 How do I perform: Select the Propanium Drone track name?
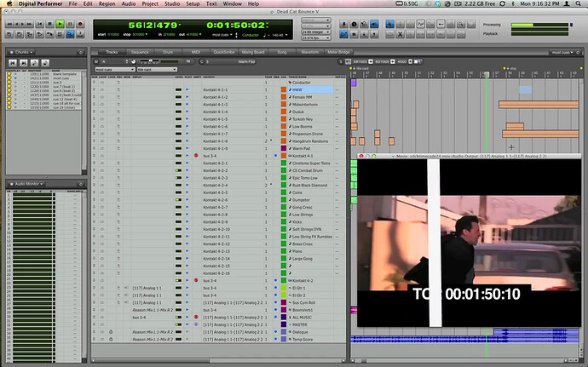tap(308, 134)
